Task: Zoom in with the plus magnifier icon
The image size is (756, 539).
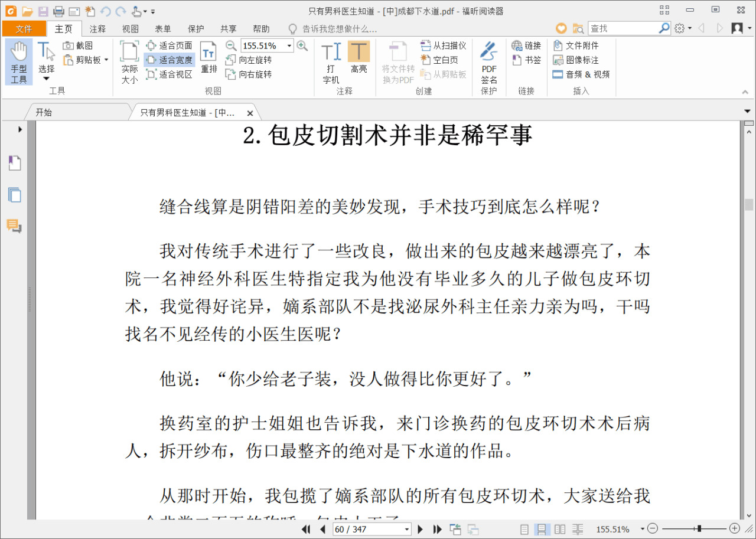Action: (x=302, y=45)
